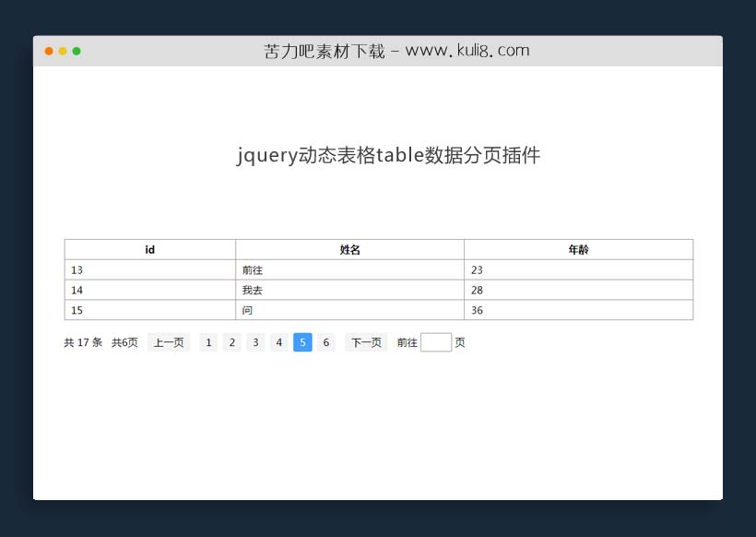Select page number 6
Image resolution: width=756 pixels, height=537 pixels.
click(325, 342)
